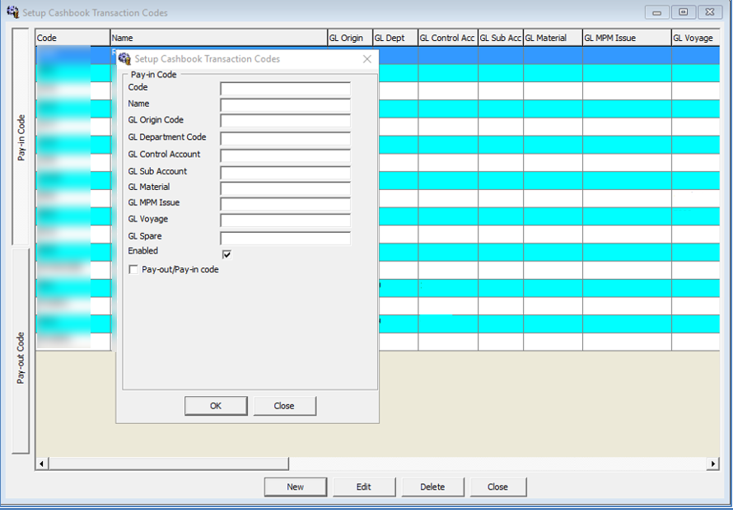Click the bottom Close button of main window
This screenshot has height=510, width=733.
click(x=498, y=487)
